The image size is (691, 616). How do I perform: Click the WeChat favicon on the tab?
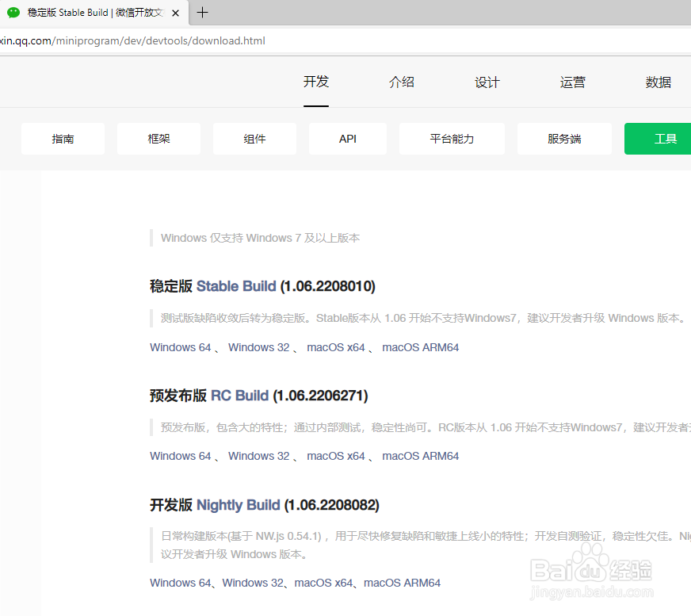(x=13, y=13)
